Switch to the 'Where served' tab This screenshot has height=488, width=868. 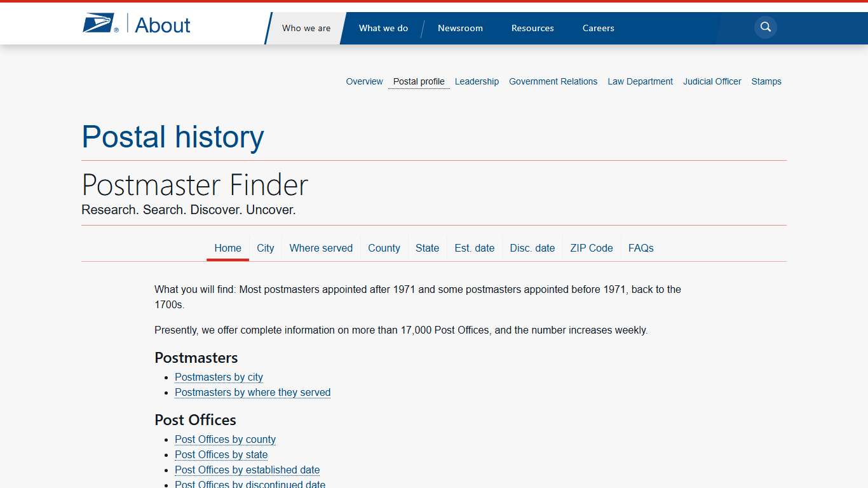point(321,248)
